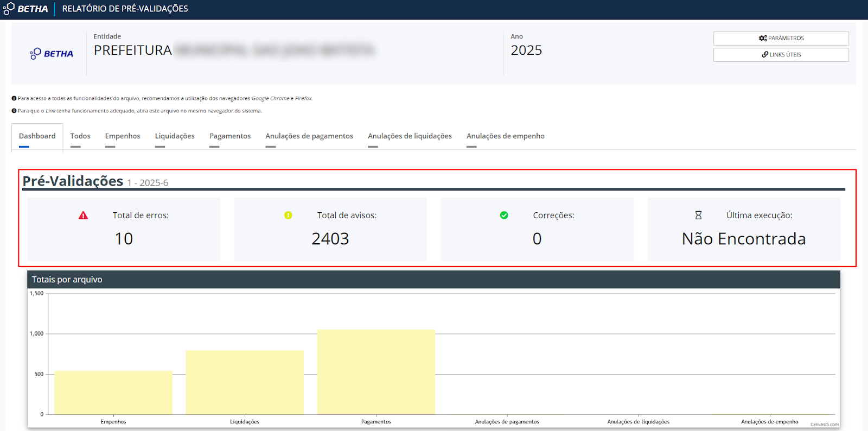Open Links Úteis via chain icon

tap(765, 55)
